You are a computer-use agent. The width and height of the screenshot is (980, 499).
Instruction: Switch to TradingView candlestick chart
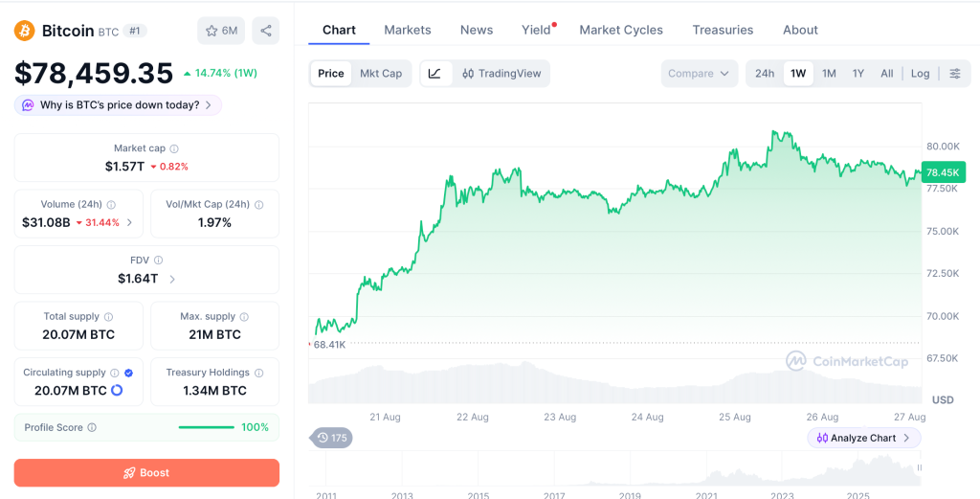coord(501,73)
